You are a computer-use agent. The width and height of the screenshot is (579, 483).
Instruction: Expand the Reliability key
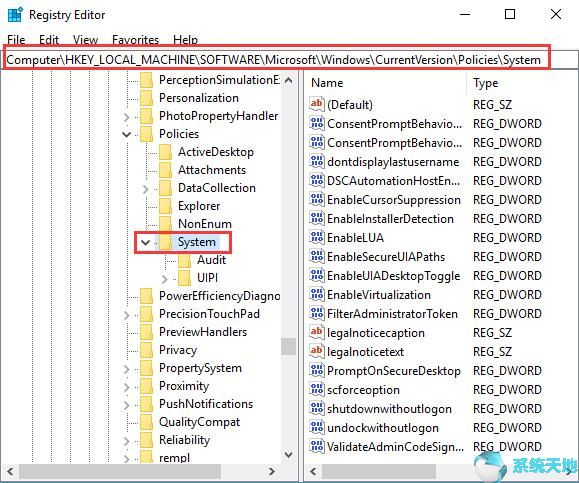point(127,441)
